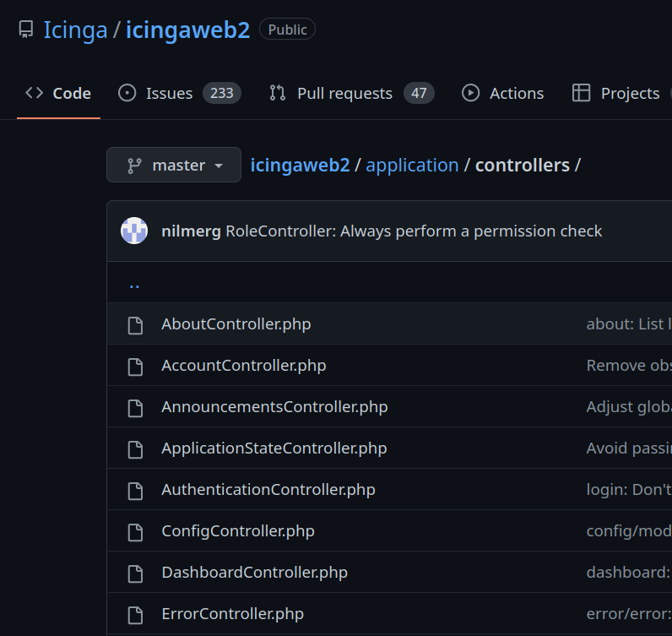Open DashboardController.php file
Viewport: 672px width, 636px height.
point(254,573)
